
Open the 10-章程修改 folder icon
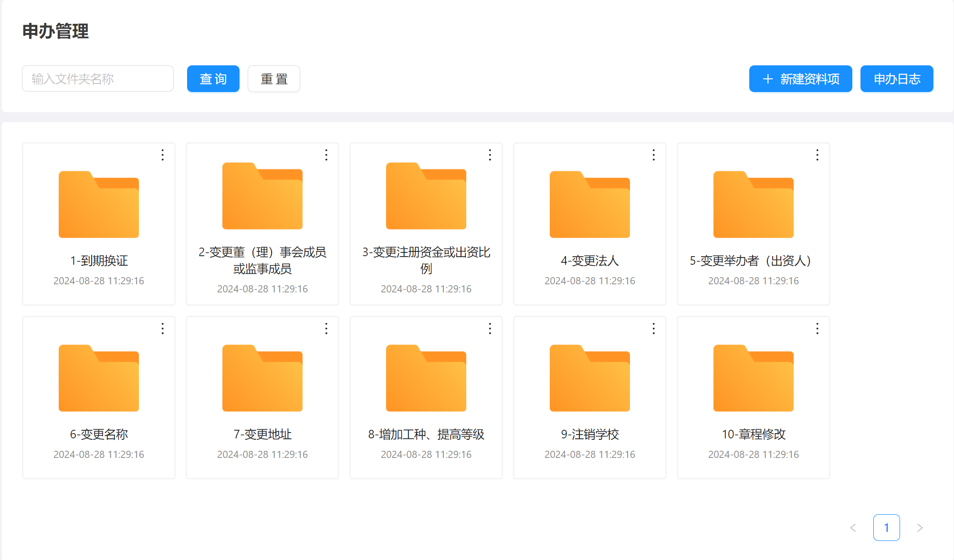754,378
